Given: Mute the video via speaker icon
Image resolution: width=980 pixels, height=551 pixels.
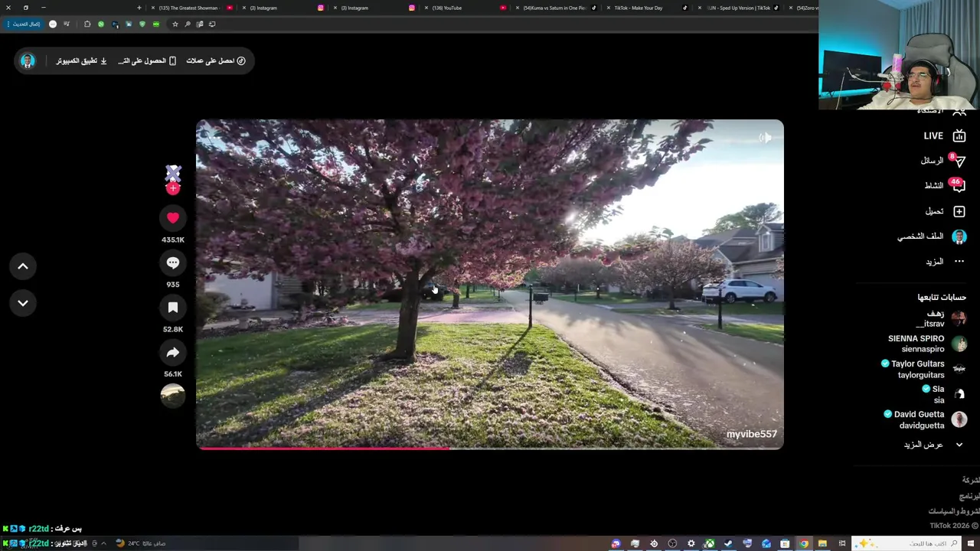Looking at the screenshot, I should [765, 137].
